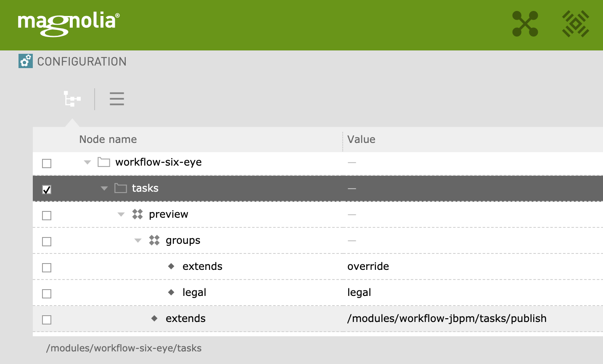This screenshot has width=603, height=364.
Task: Switch to tree view
Action: pos(72,99)
